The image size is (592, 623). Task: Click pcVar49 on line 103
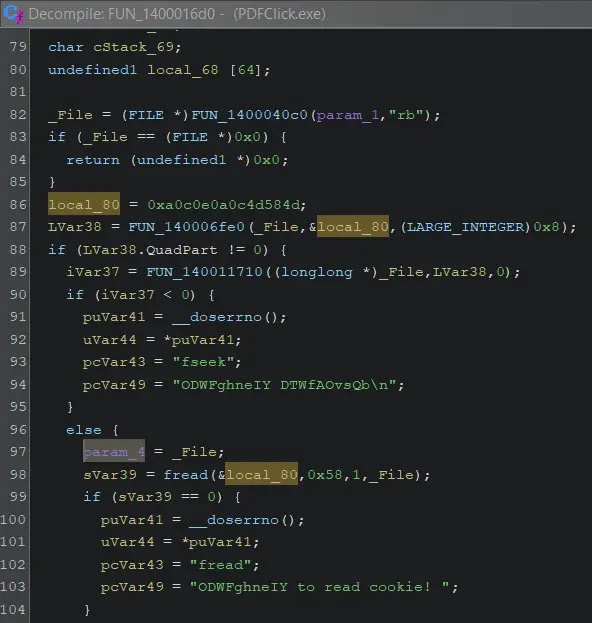coord(132,587)
